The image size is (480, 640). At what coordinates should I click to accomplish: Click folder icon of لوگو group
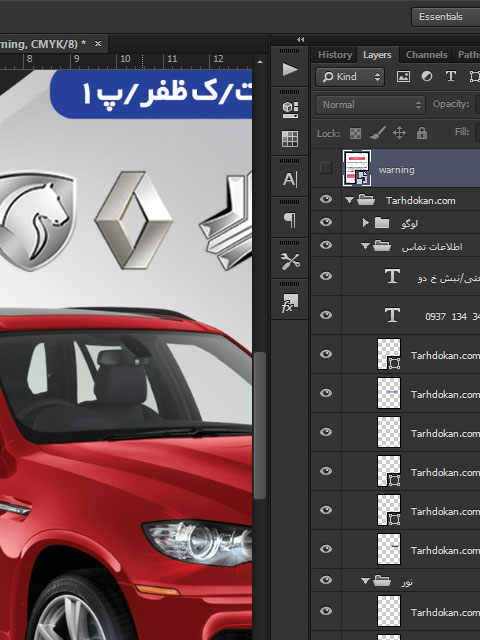[382, 222]
